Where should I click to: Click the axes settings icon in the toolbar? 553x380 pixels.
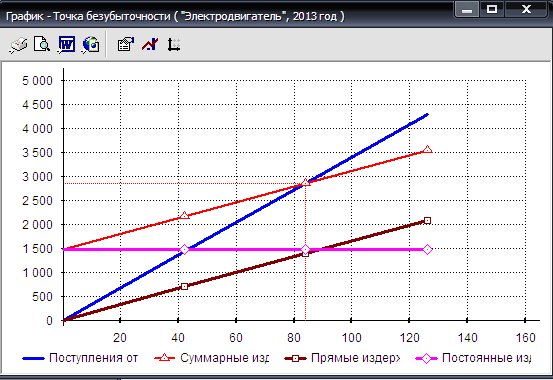[174, 45]
